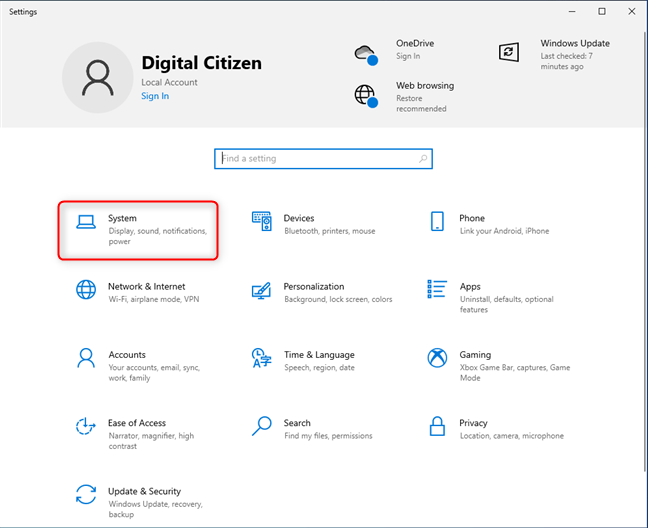Click the Digital Citizen account name

201,63
